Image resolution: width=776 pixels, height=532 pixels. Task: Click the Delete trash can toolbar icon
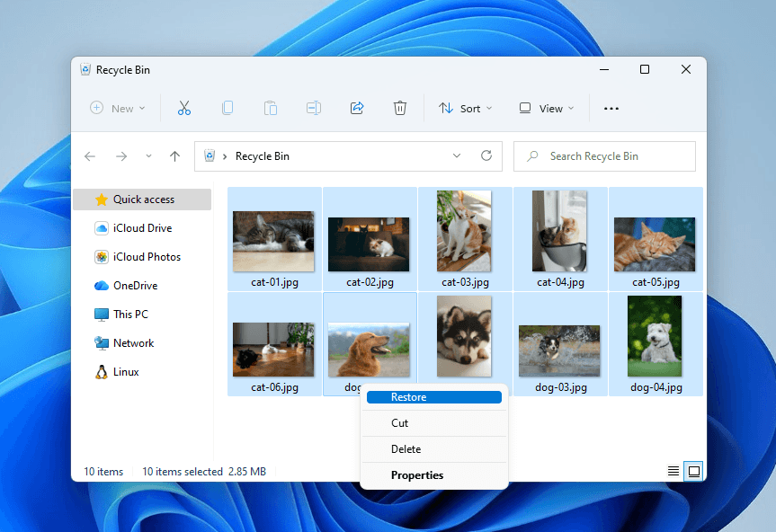[x=400, y=108]
